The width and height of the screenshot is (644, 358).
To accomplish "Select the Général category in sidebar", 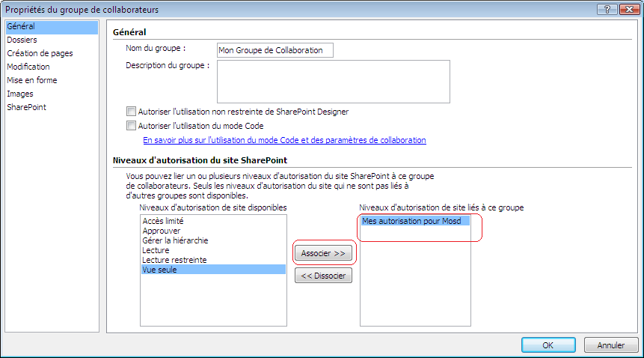I will click(21, 27).
